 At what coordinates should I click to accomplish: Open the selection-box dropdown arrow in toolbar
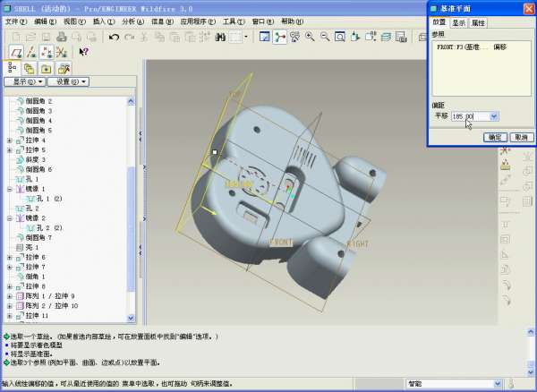point(246,37)
